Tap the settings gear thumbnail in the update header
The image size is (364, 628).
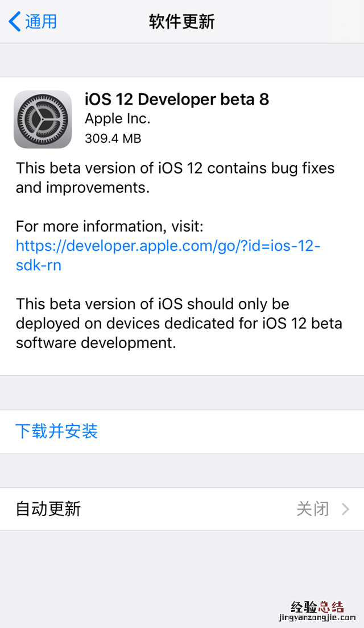43,119
